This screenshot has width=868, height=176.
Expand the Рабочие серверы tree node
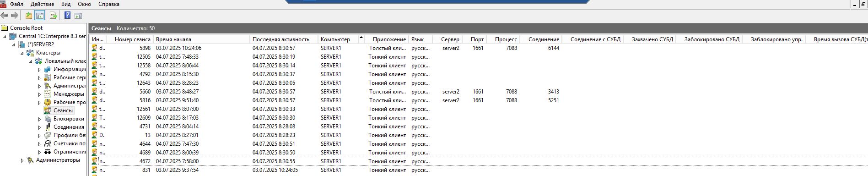[x=39, y=78]
